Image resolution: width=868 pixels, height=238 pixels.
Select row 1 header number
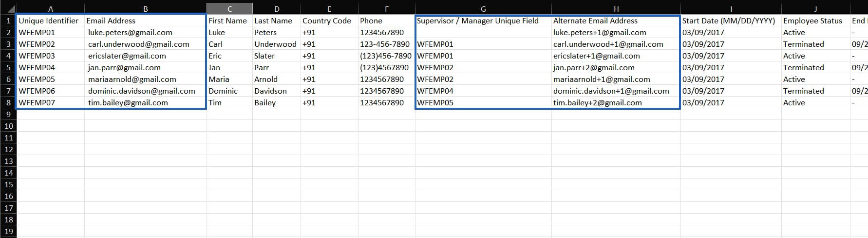point(8,20)
